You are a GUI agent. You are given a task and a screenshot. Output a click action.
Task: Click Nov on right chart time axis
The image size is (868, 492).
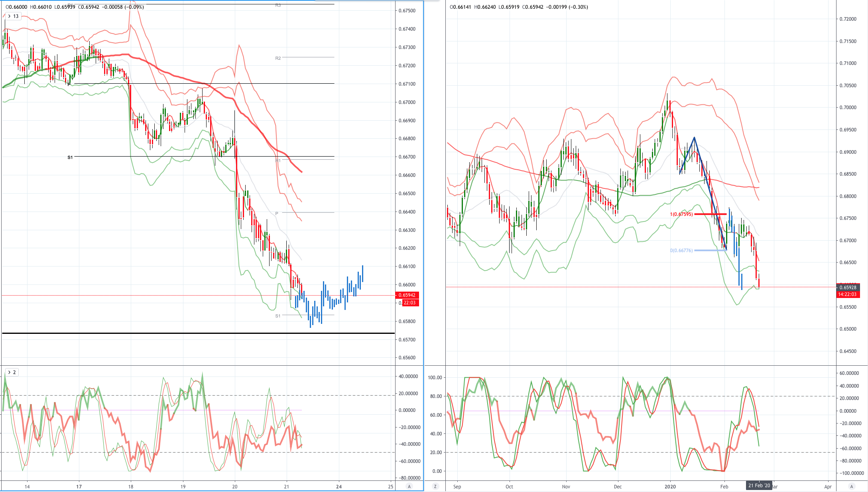[566, 486]
